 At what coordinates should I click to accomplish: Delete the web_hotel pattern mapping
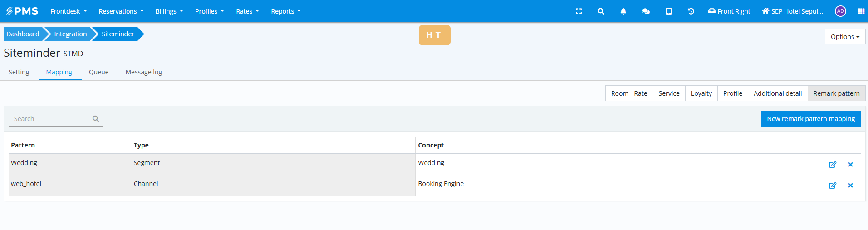coord(850,186)
